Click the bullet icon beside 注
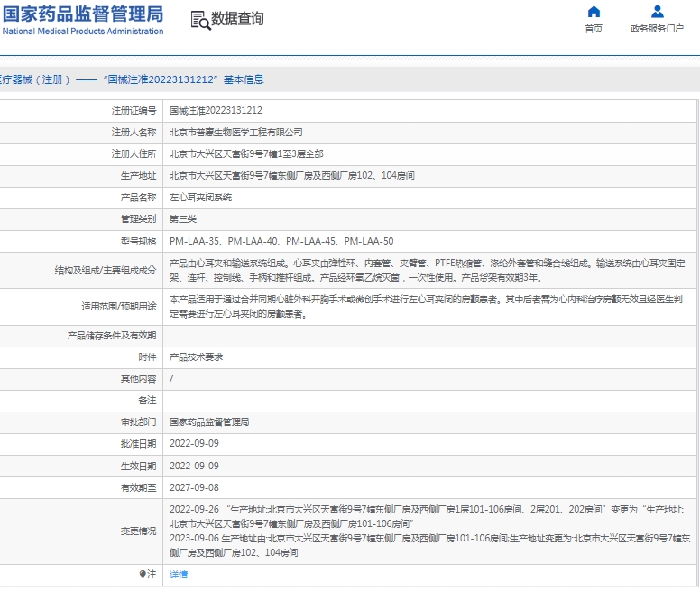Screen dimensions: 700x592 [x=143, y=574]
